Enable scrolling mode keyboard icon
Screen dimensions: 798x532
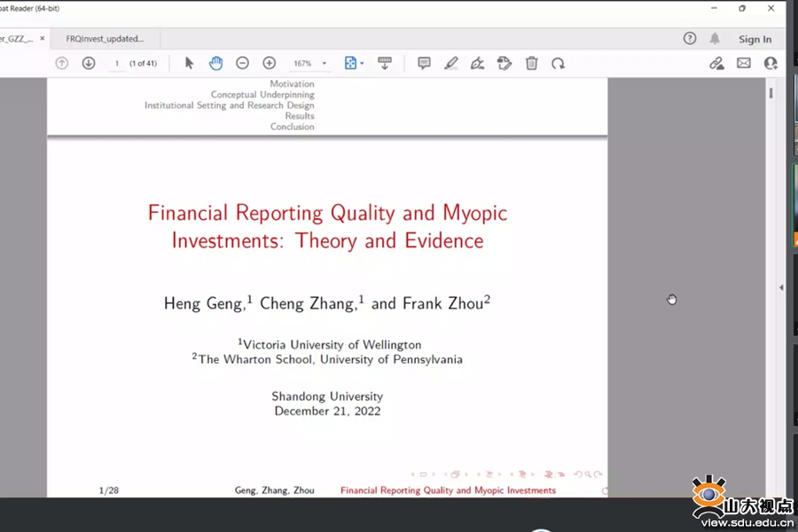coord(385,63)
